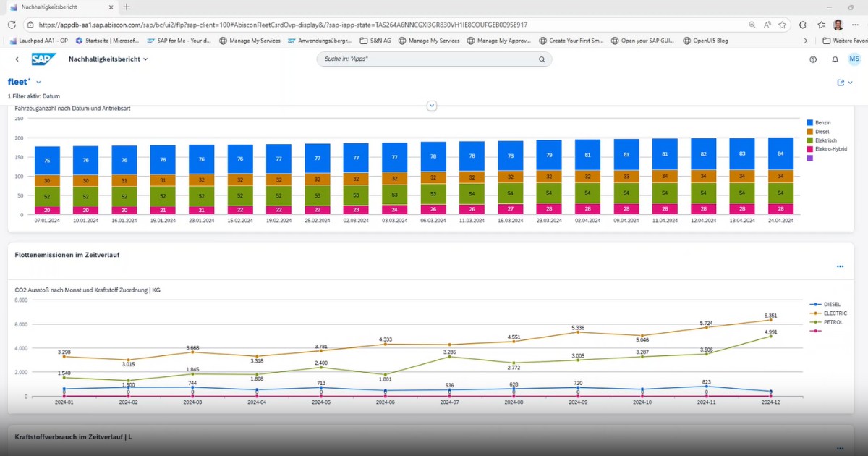Show more bookmarks chevron
Image resolution: width=868 pixels, height=456 pixels.
click(805, 41)
